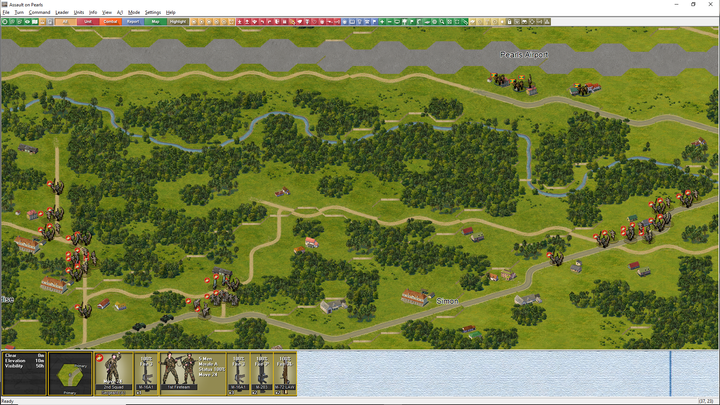Click the green magnifier map icon
720x405 pixels.
coord(442,22)
